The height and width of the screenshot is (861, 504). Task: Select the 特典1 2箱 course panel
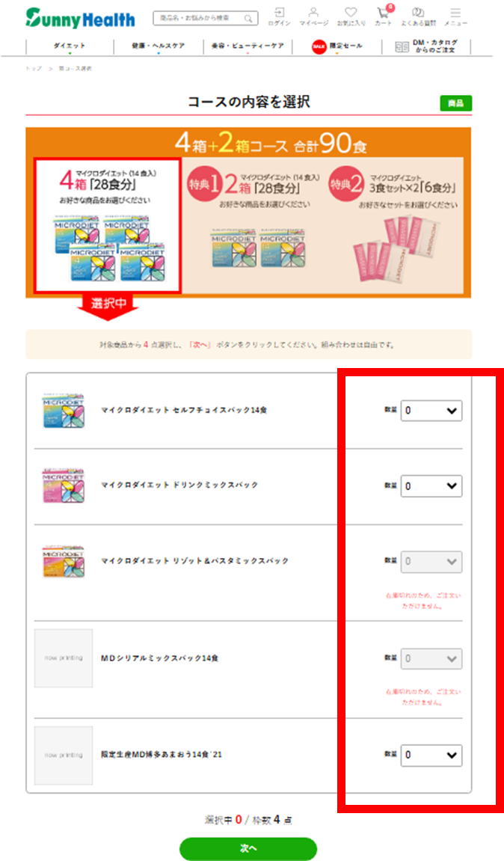255,225
